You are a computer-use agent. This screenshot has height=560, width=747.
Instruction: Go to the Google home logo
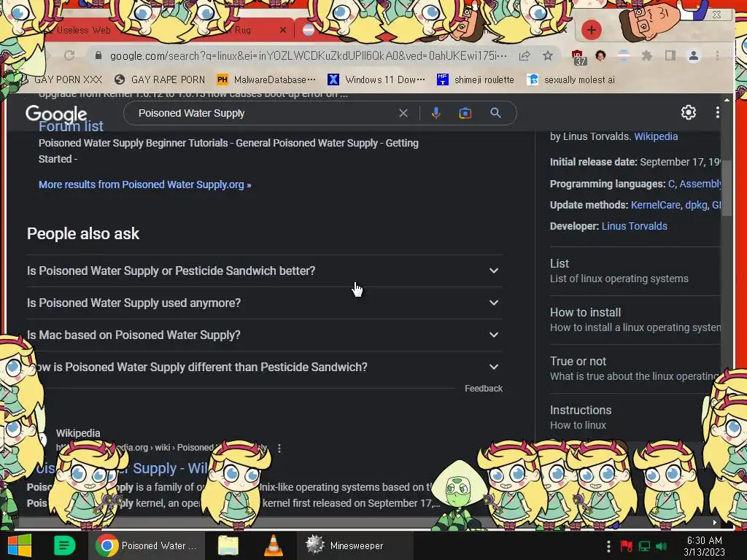(56, 114)
